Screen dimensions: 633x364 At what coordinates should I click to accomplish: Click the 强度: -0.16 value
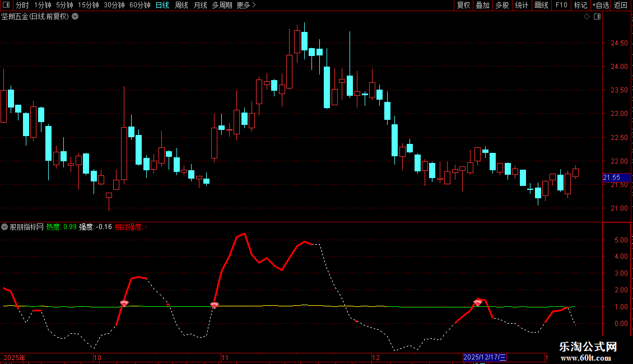coord(95,227)
